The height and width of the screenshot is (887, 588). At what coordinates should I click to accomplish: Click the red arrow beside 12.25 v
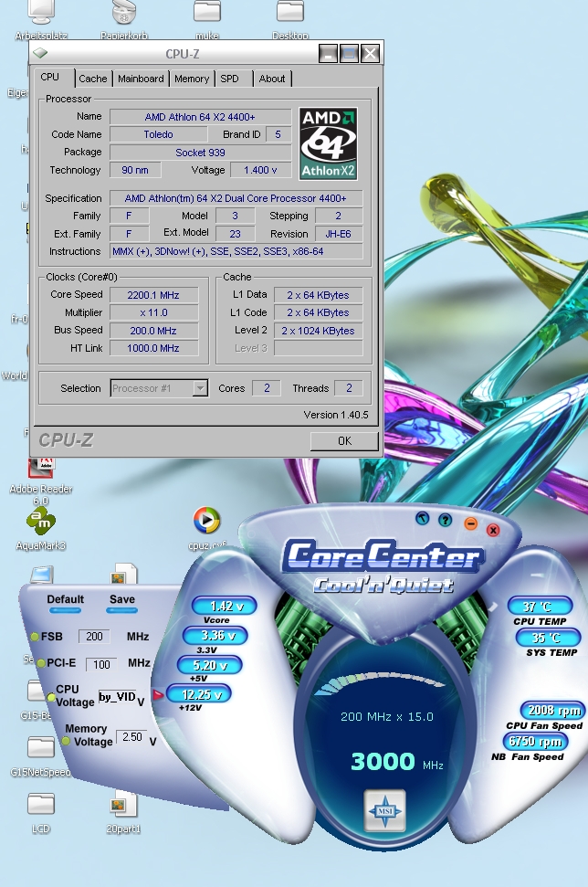[x=158, y=694]
